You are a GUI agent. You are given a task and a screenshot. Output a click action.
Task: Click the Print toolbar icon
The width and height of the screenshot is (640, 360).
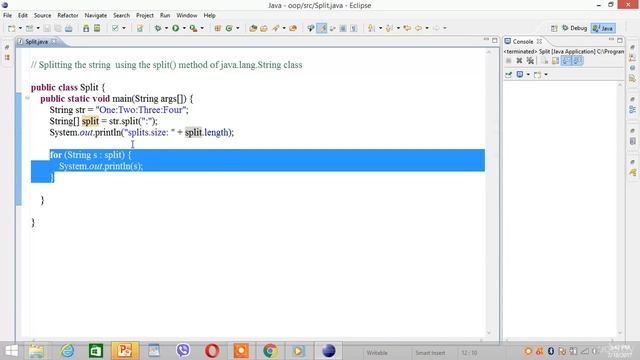[x=69, y=28]
